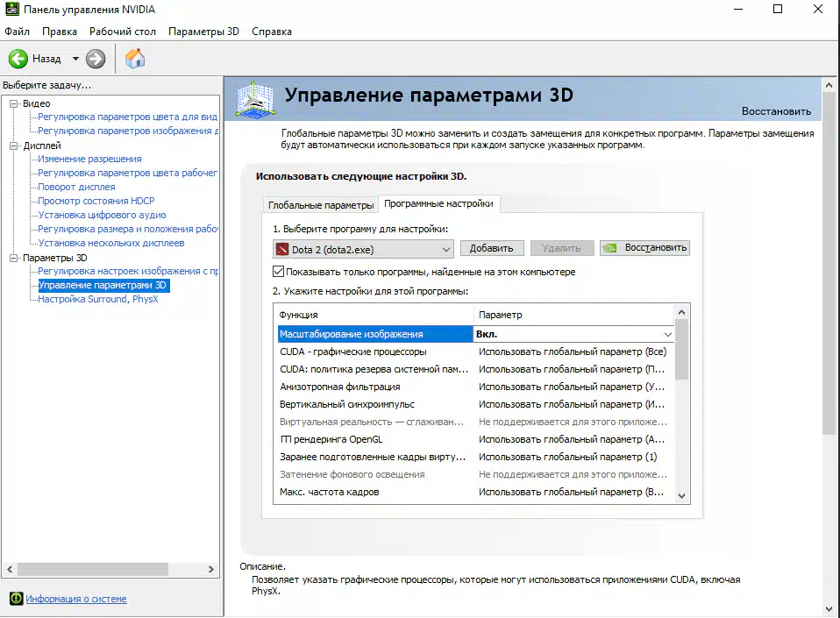Open Установка нескольких дисплеев task

110,243
